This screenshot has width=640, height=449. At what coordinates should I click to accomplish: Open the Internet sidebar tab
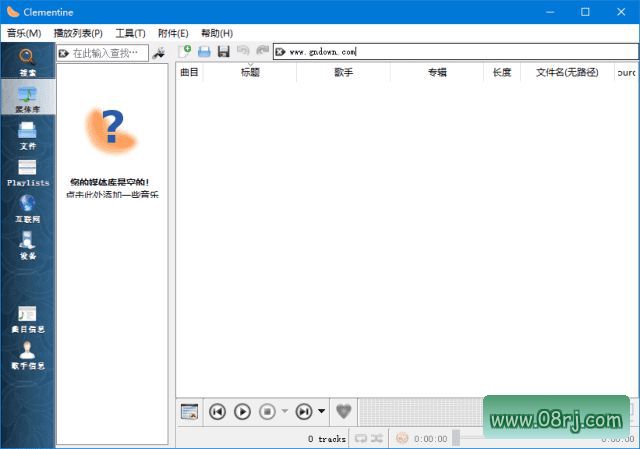[x=27, y=209]
